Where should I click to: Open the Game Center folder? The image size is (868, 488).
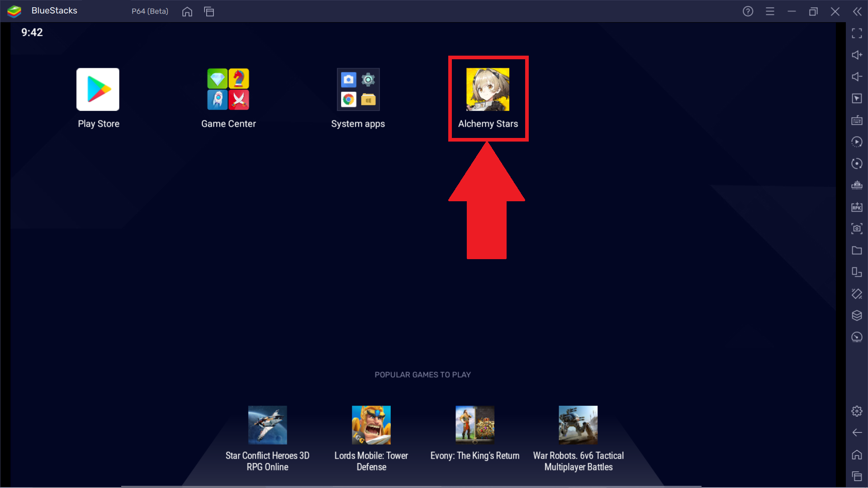(228, 90)
